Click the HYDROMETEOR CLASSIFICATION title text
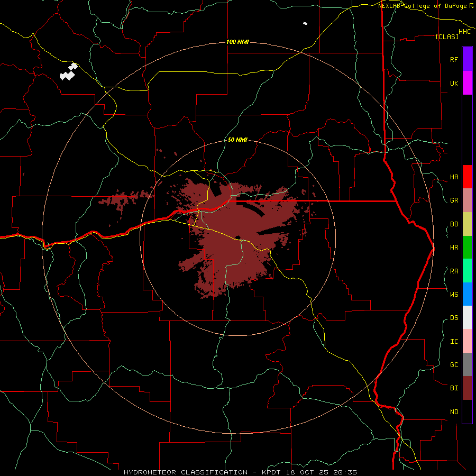This screenshot has height=476, width=476. coord(186,472)
